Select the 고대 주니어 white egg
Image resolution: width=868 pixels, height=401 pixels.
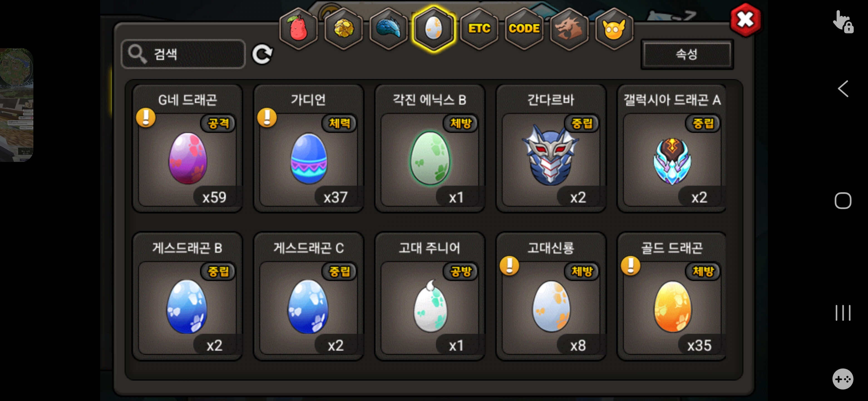pos(430,297)
